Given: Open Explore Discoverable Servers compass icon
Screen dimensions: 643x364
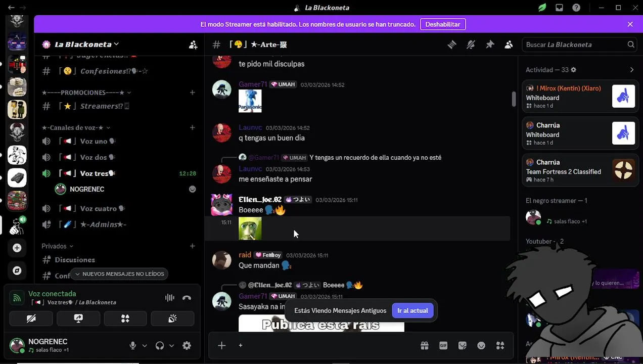Looking at the screenshot, I should [17, 270].
